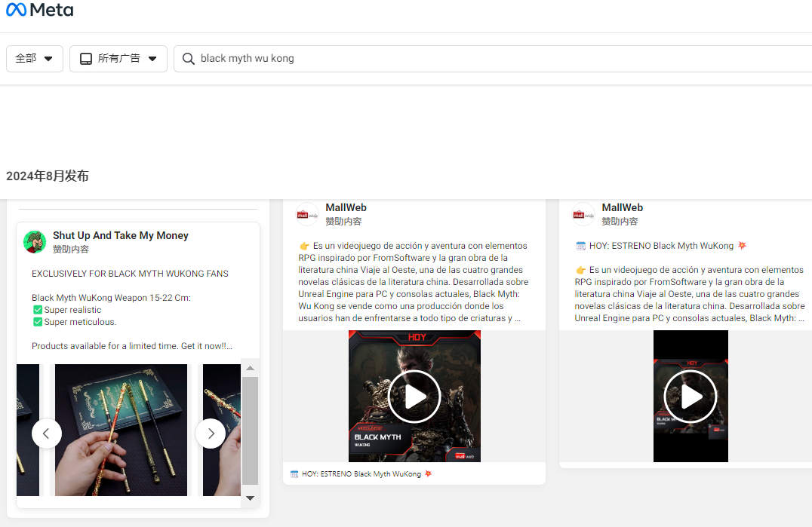Click the scroll-up arrow in the ad card

[250, 368]
